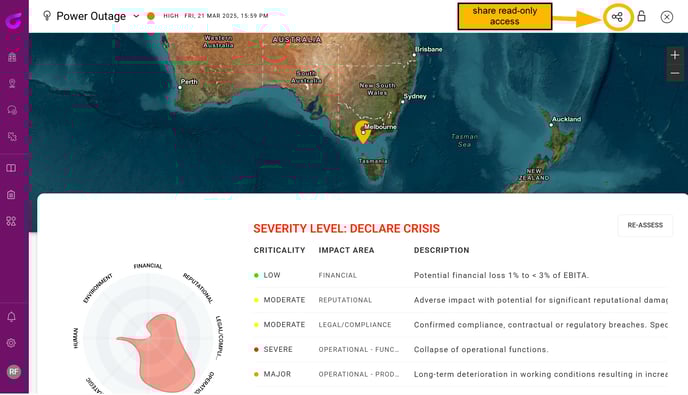The height and width of the screenshot is (395, 688).
Task: Click the four-squares apps sidebar icon
Action: (x=11, y=221)
